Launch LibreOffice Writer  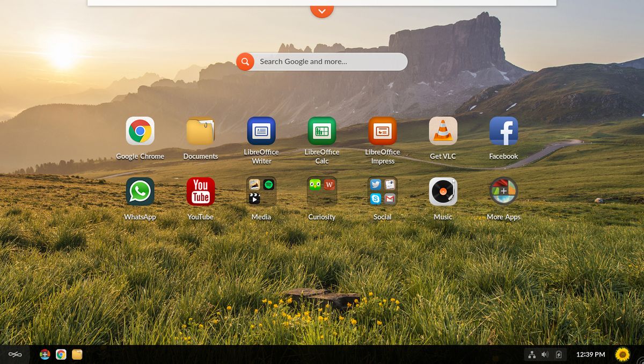click(261, 131)
